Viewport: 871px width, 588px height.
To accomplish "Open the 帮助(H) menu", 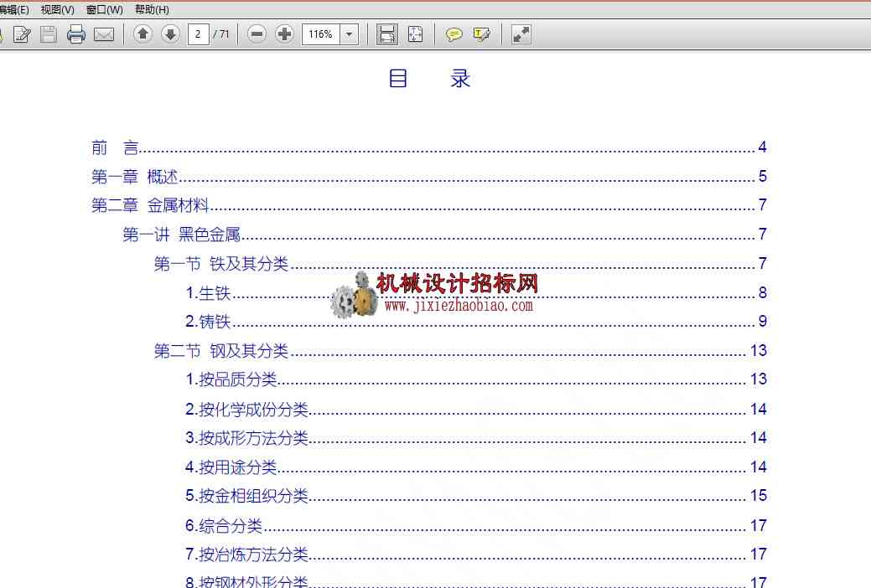I will (152, 9).
